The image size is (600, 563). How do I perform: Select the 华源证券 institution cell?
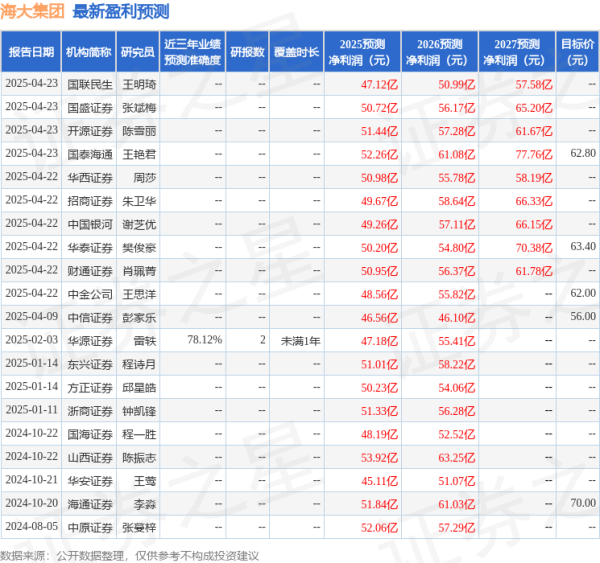(x=90, y=341)
